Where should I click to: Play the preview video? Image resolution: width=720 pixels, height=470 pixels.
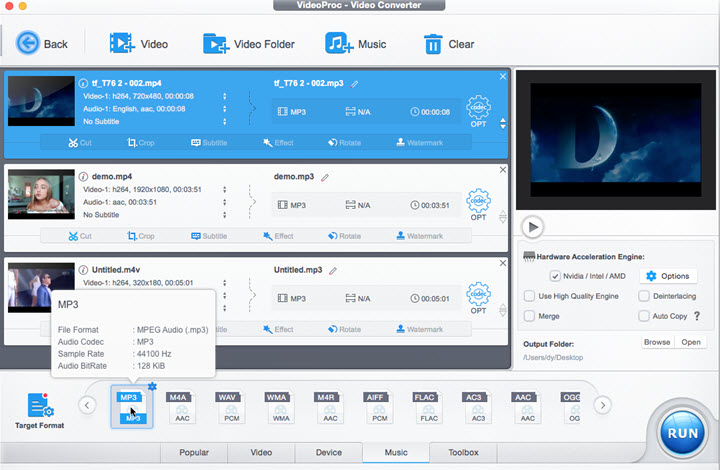(x=533, y=227)
